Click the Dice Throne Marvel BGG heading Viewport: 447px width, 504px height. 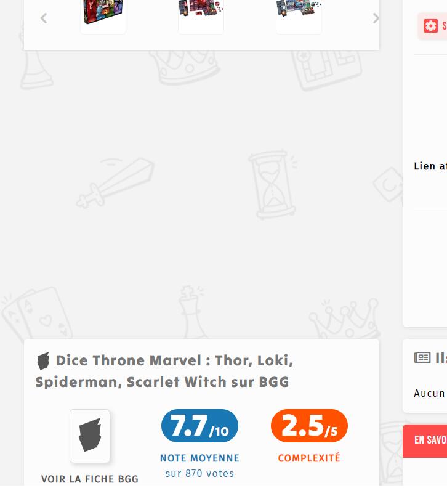click(x=164, y=372)
